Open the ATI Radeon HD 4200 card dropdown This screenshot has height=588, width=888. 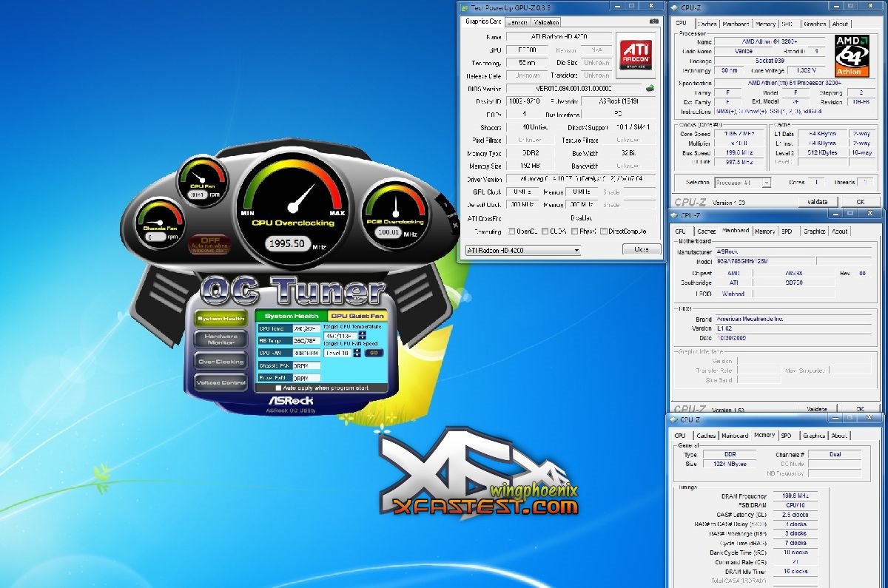tap(522, 250)
